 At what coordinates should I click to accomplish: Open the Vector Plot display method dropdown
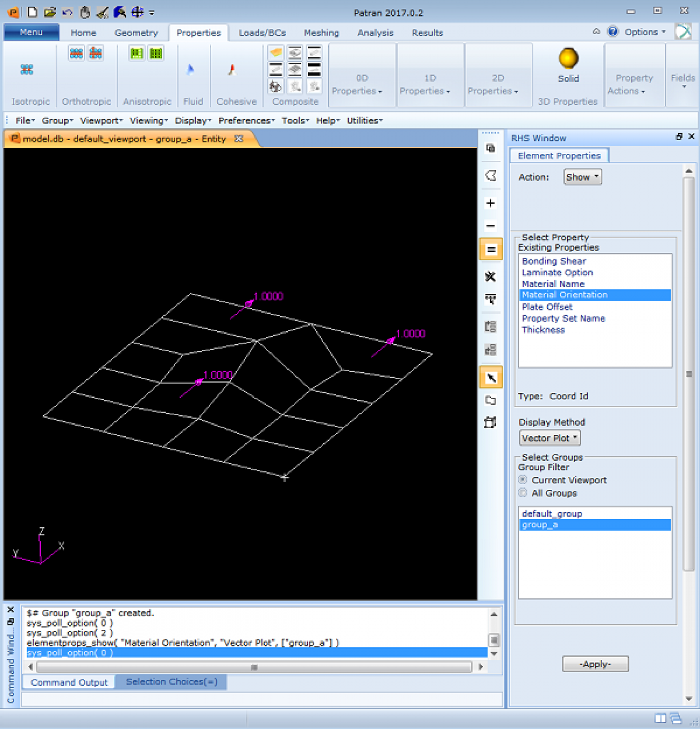pos(549,438)
